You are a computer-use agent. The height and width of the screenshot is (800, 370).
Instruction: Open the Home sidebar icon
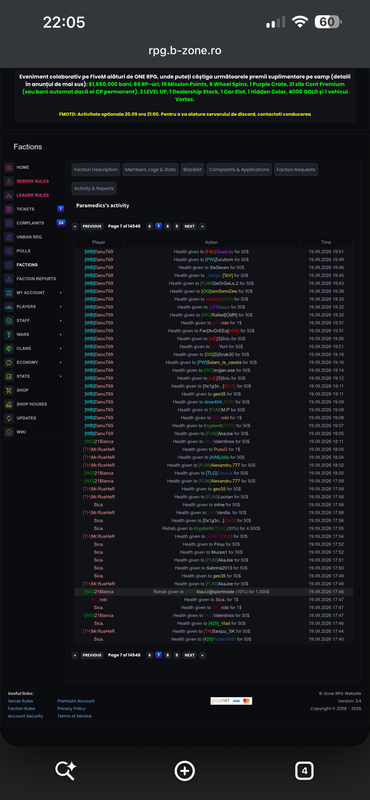[9, 167]
